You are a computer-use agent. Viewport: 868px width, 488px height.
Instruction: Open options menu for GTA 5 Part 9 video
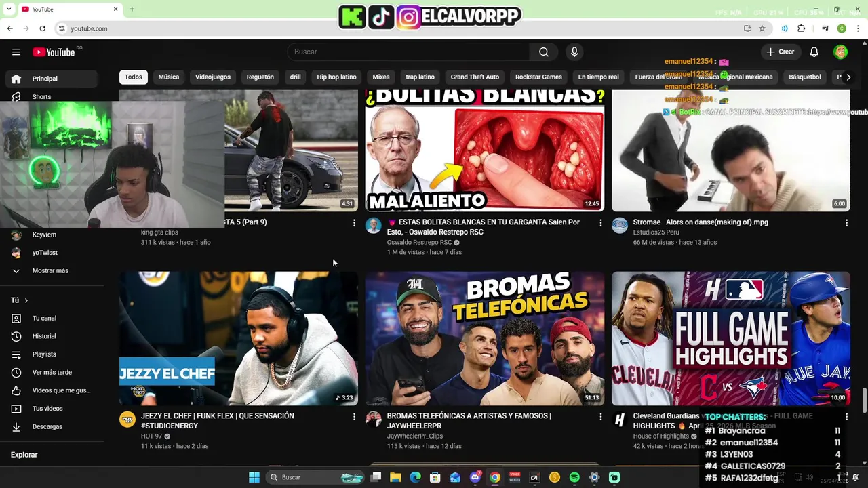(354, 223)
